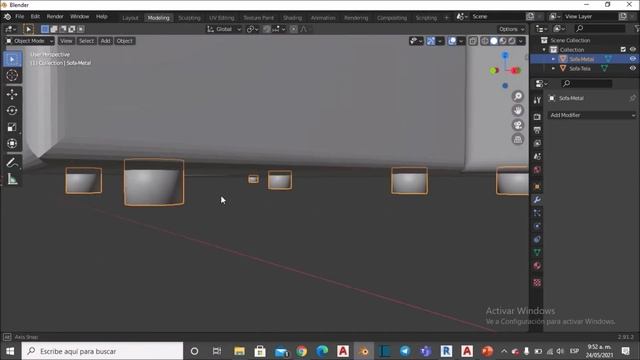
Task: Open Object Constraints properties tab
Action: 537,239
